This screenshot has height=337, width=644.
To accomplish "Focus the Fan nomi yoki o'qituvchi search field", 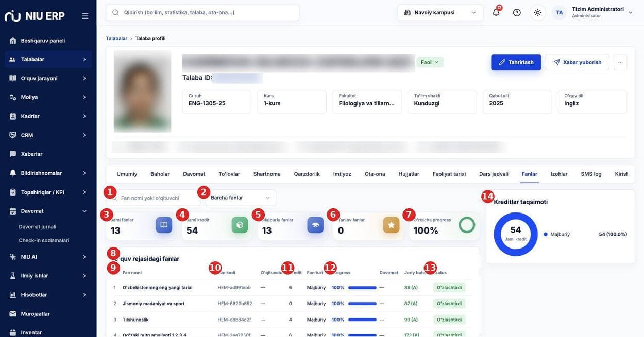I will pyautogui.click(x=155, y=198).
